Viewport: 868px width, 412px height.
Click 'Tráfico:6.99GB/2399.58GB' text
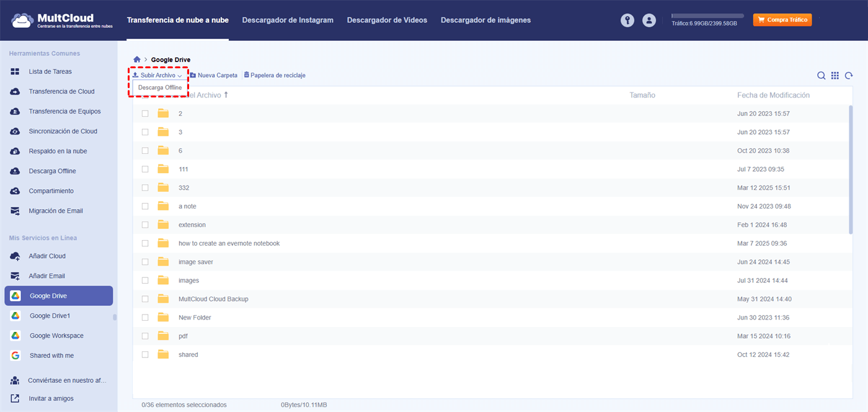pos(704,24)
